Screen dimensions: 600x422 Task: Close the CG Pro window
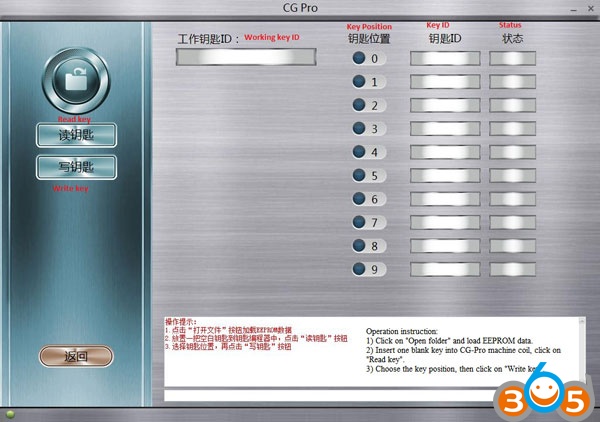591,8
